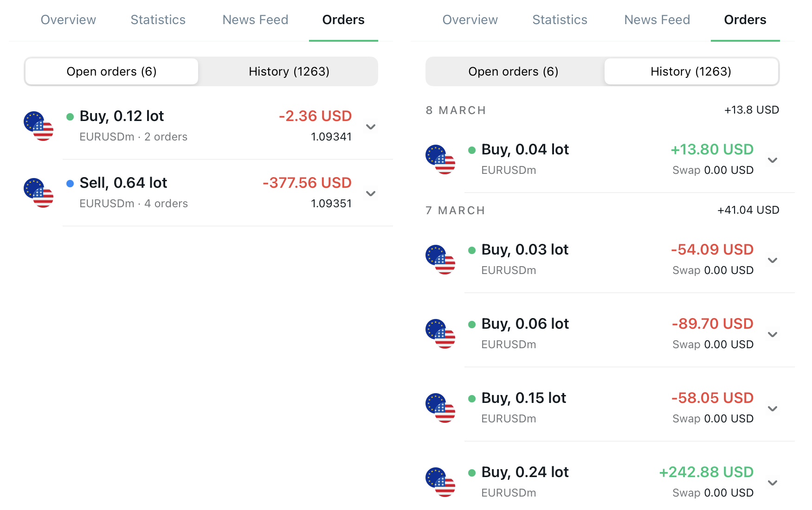Select Open orders (6) segment in right panel
The image size is (812, 510).
(x=514, y=71)
